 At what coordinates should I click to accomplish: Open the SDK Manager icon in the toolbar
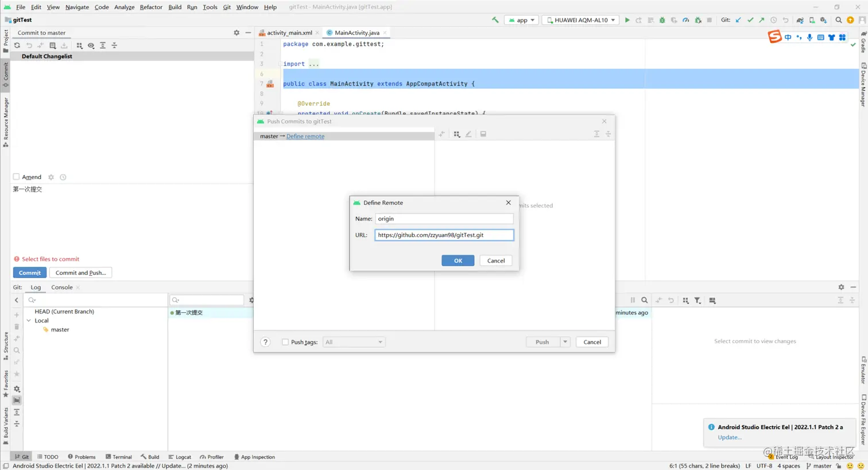tap(823, 20)
